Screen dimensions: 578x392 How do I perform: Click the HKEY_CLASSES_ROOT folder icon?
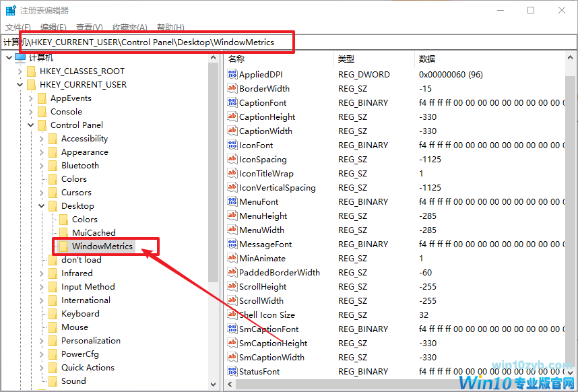32,71
